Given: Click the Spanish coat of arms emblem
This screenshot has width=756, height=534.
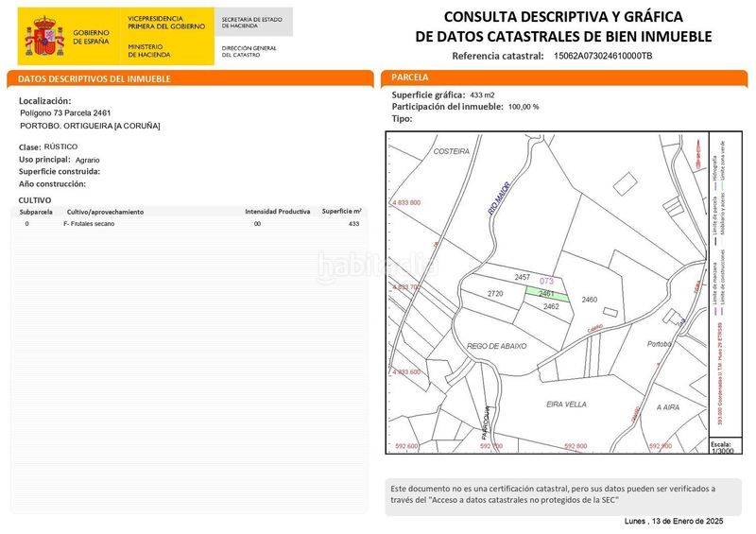Looking at the screenshot, I should pyautogui.click(x=44, y=36).
